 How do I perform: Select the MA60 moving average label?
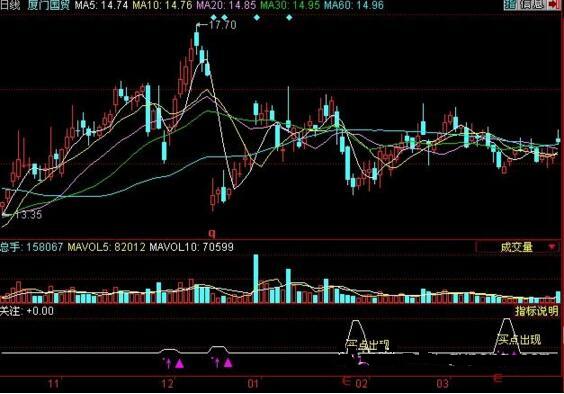pos(354,5)
